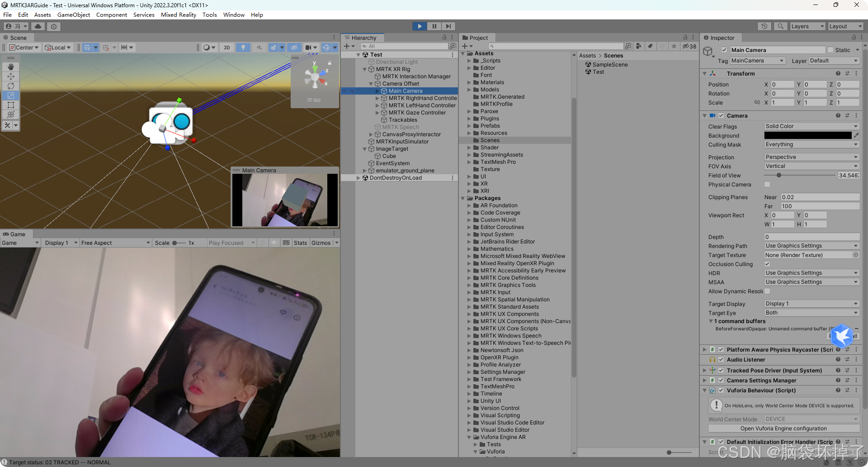Click Target Texture object picker

tap(856, 255)
